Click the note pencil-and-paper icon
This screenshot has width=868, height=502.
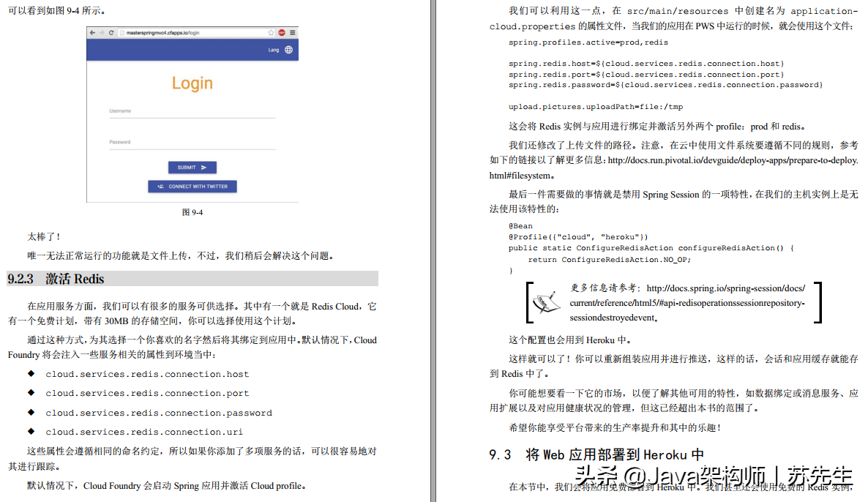[545, 302]
